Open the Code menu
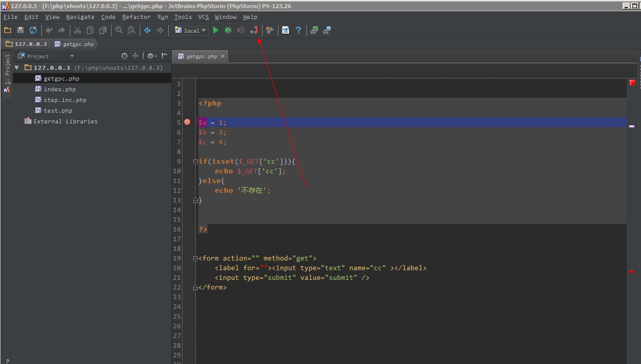The height and width of the screenshot is (364, 641). point(108,17)
